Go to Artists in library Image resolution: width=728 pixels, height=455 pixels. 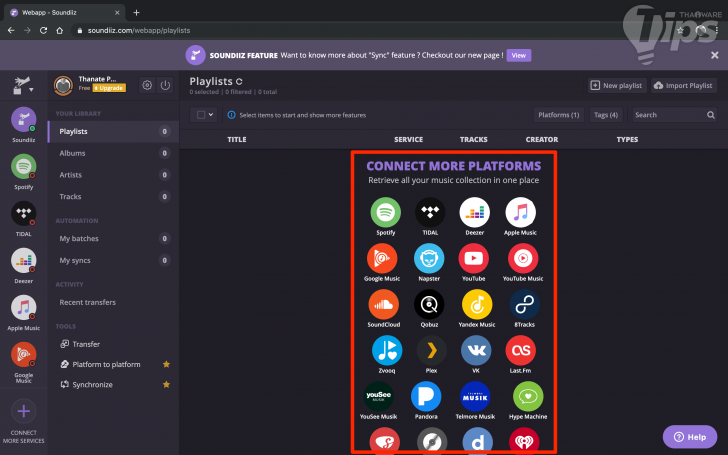pos(114,175)
